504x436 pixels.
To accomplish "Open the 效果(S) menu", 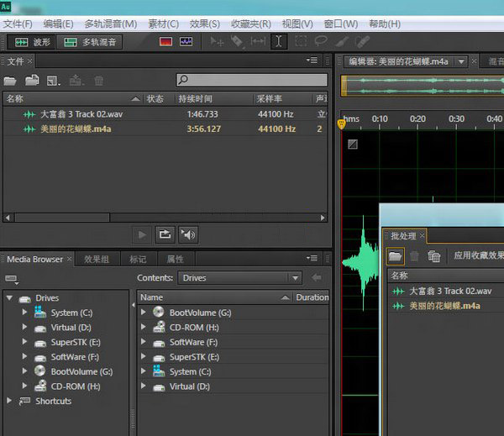I will (x=204, y=24).
